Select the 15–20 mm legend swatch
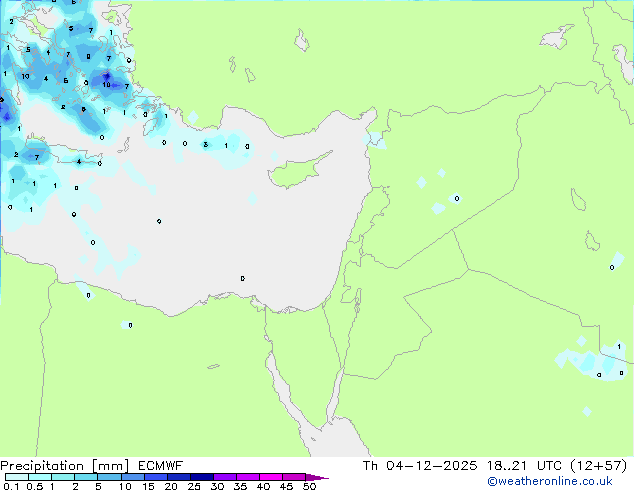 (x=155, y=477)
